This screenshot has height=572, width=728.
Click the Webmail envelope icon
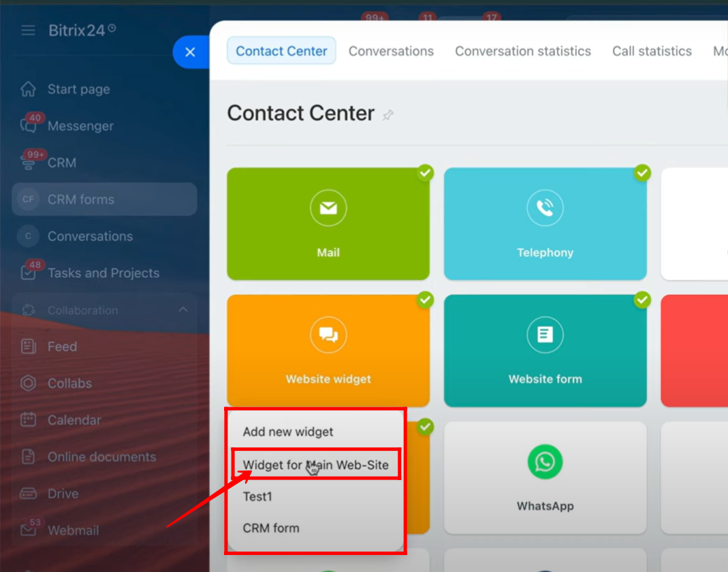coord(28,530)
